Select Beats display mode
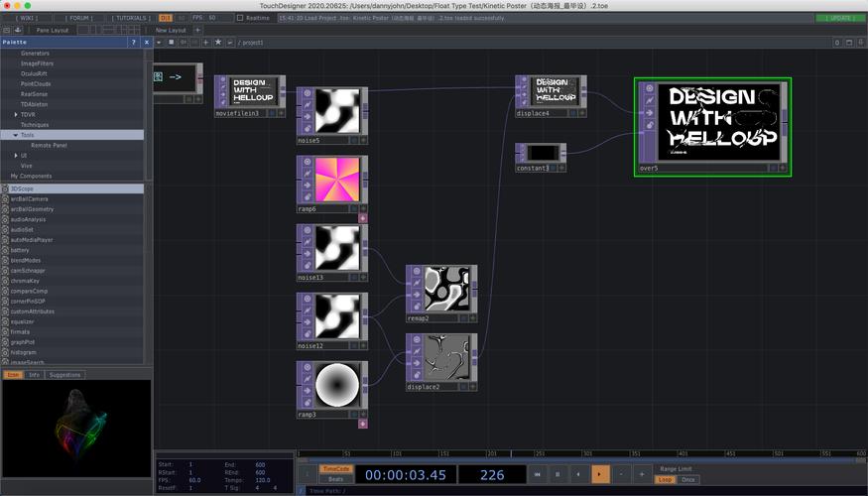The height and width of the screenshot is (496, 868). coord(335,479)
